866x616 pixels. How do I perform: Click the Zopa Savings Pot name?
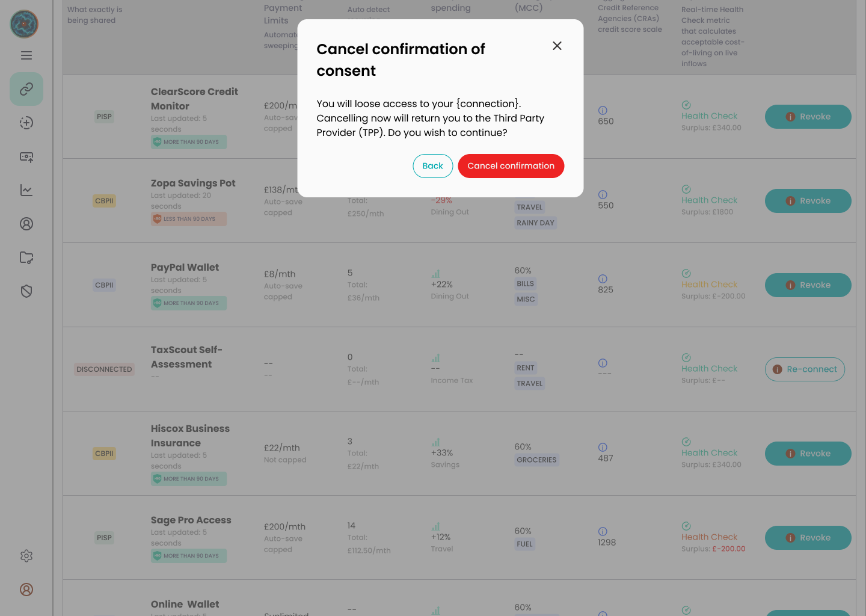[193, 183]
